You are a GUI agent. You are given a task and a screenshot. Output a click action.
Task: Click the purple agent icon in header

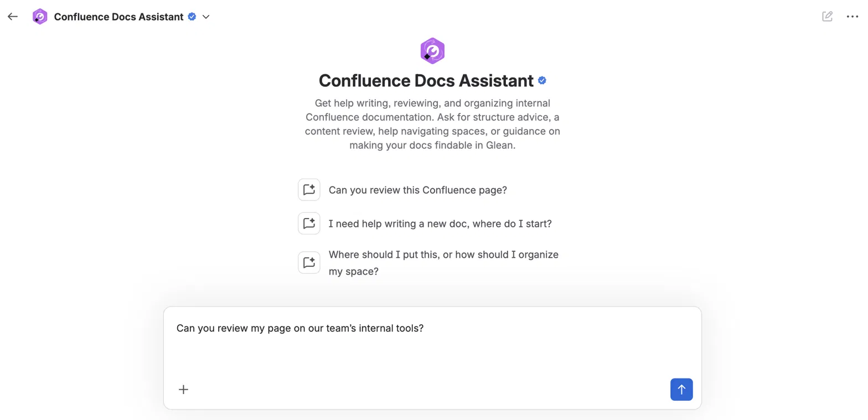point(40,17)
